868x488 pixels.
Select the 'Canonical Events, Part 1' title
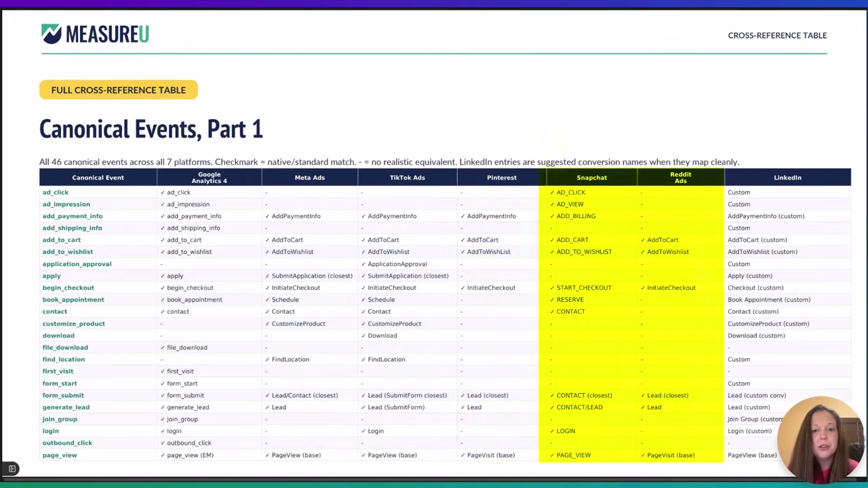click(x=151, y=129)
